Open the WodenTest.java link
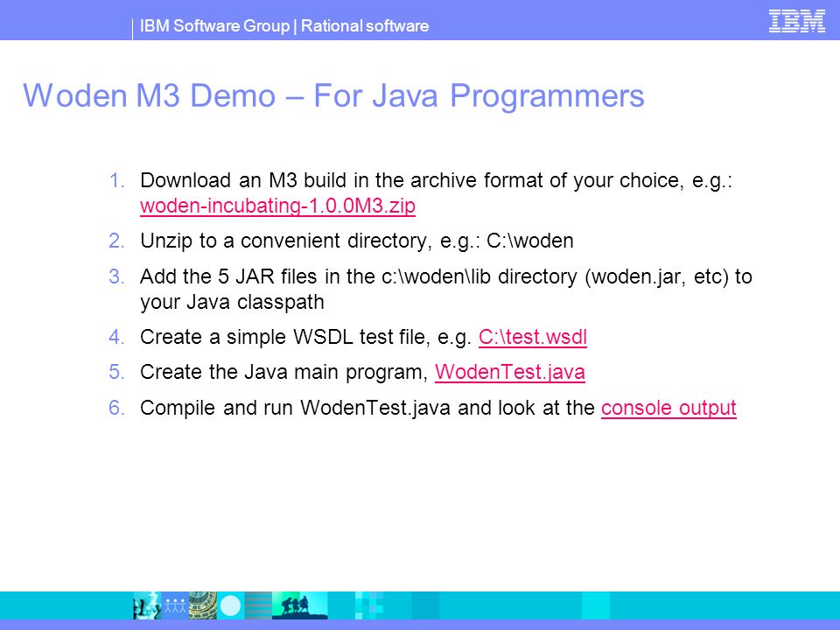Image resolution: width=840 pixels, height=630 pixels. coord(509,372)
